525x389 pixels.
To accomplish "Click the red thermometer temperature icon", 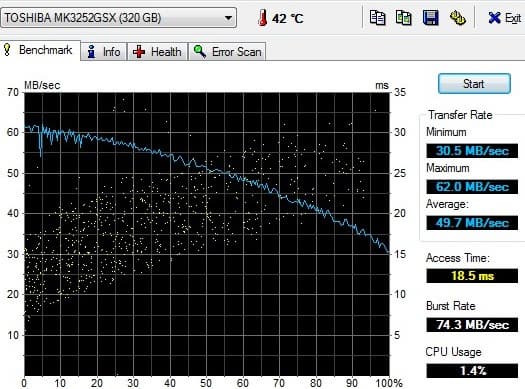I will coord(263,17).
